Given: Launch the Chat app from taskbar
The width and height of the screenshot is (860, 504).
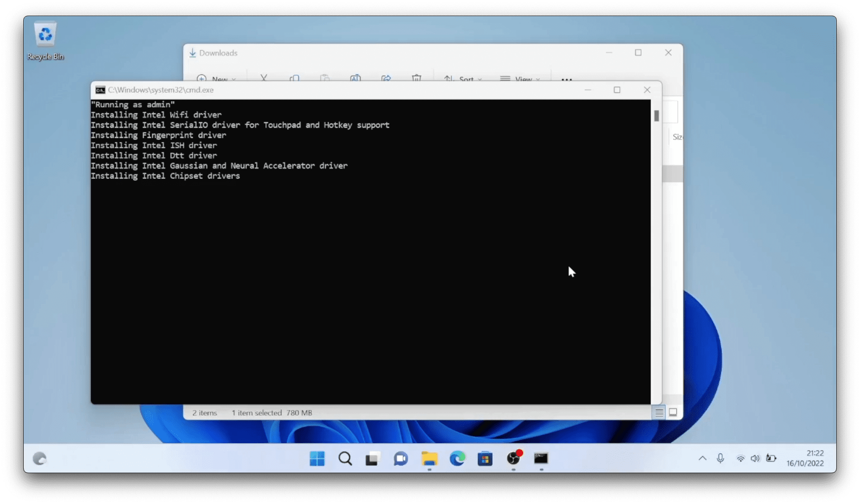Looking at the screenshot, I should [x=401, y=458].
